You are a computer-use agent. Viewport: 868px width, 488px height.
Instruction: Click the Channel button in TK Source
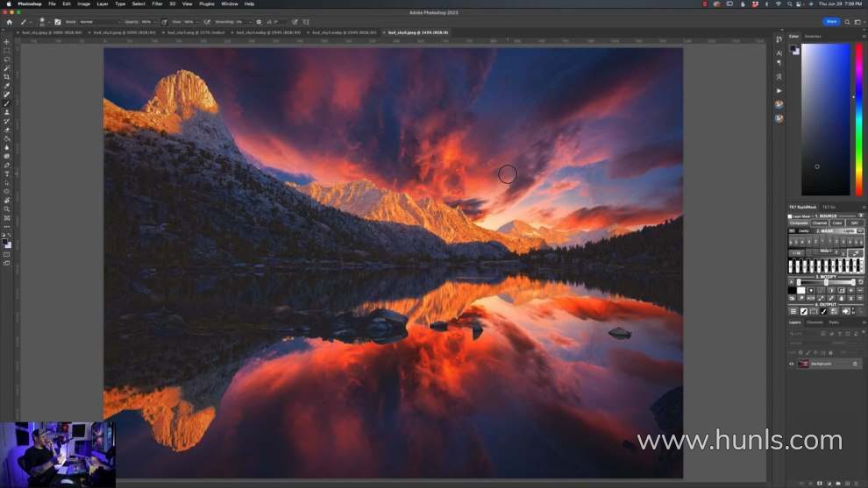point(820,223)
